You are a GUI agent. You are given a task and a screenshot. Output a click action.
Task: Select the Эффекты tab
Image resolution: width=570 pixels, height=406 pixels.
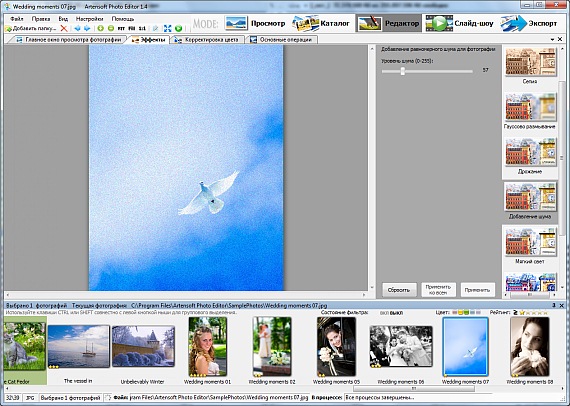[x=149, y=40]
